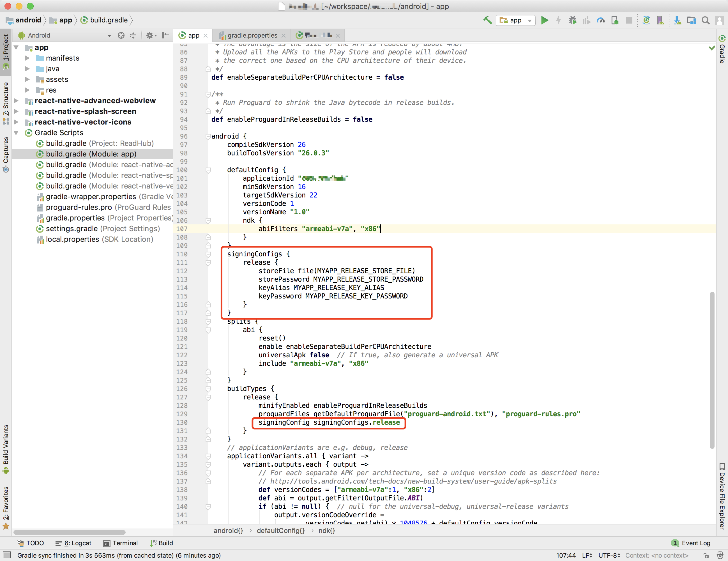Open project panel gear settings
Screen dimensions: 728x561
coord(151,35)
